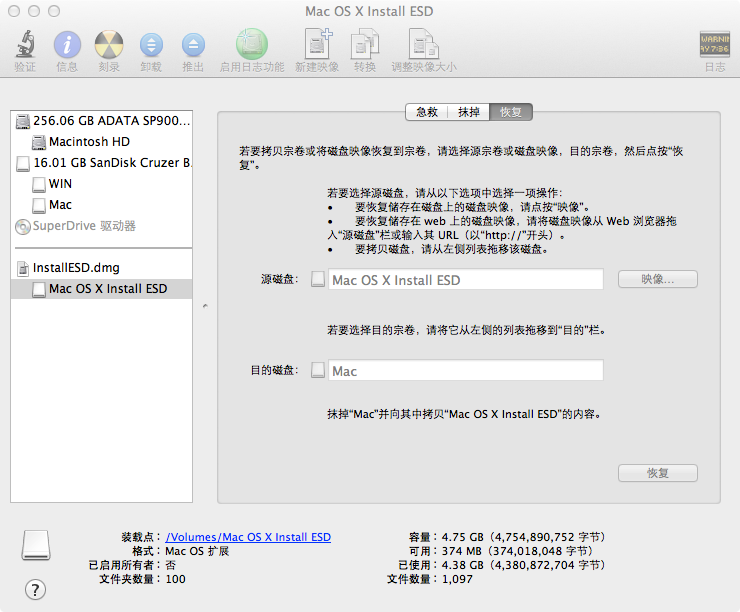Click the available value '374 MB'
The width and height of the screenshot is (740, 612).
click(462, 551)
